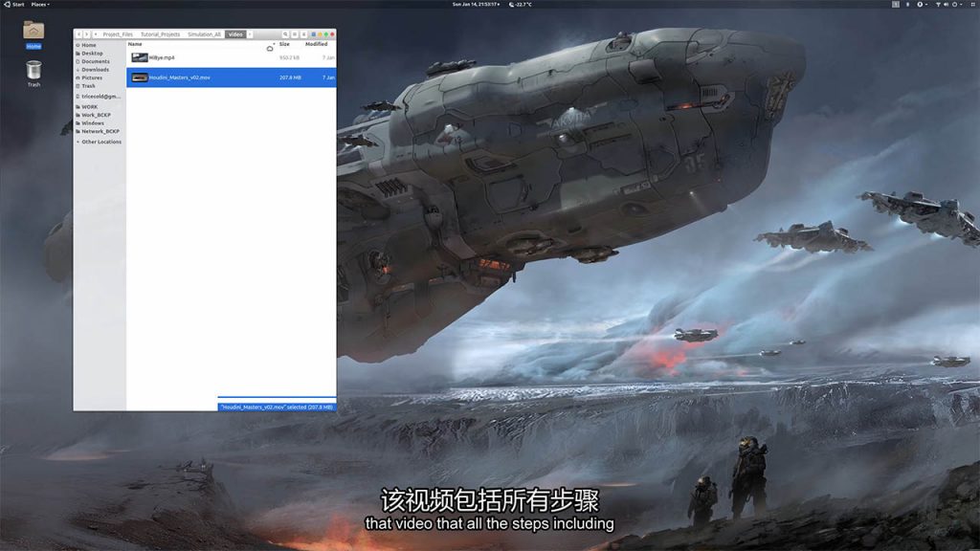
Task: Open the Places menu in the top bar
Action: point(40,5)
